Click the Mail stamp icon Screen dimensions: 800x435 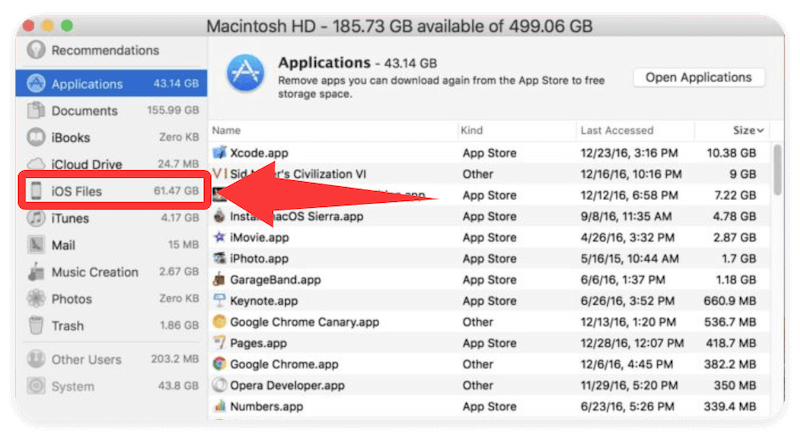[36, 245]
